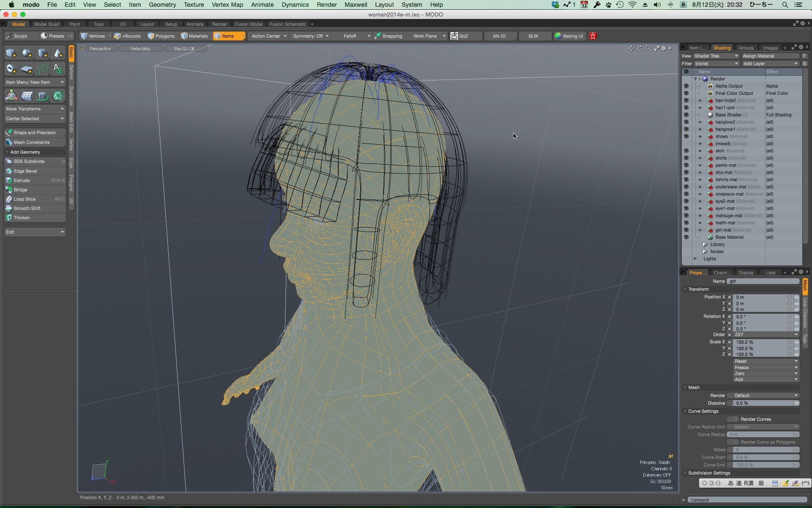Select the Transform tool icon
This screenshot has width=812, height=508.
[11, 96]
